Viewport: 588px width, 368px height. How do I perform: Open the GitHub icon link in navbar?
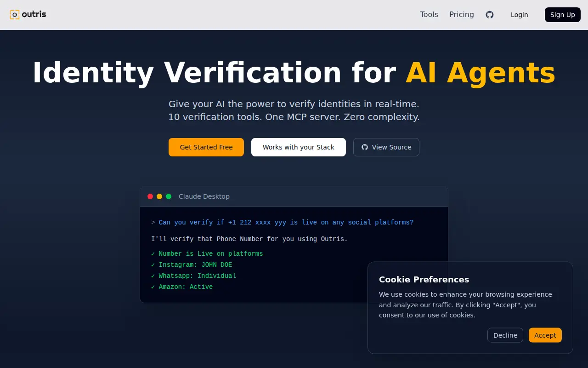(x=490, y=15)
